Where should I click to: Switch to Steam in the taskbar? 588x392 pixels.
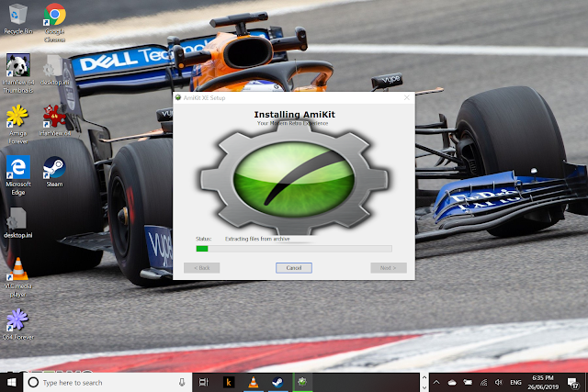pyautogui.click(x=277, y=382)
